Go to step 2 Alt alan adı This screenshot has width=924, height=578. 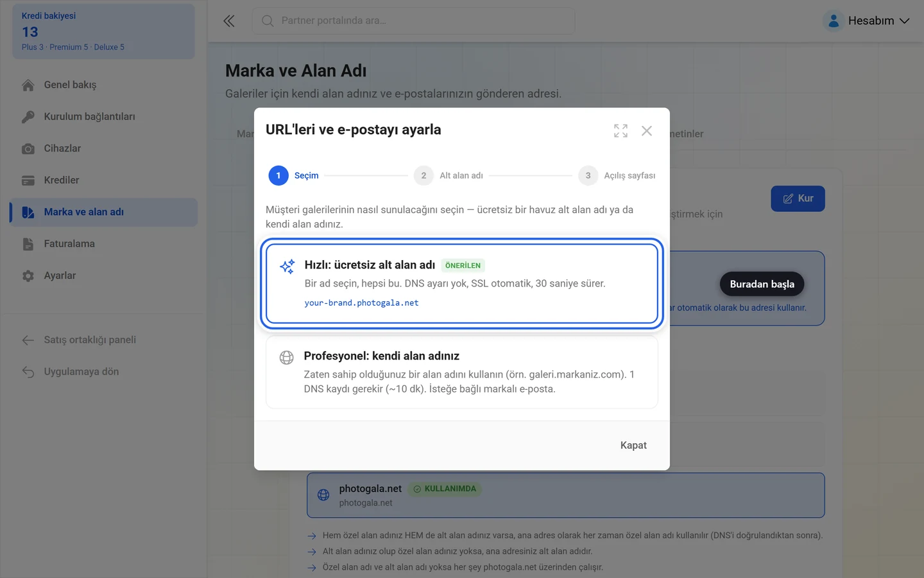tap(449, 175)
